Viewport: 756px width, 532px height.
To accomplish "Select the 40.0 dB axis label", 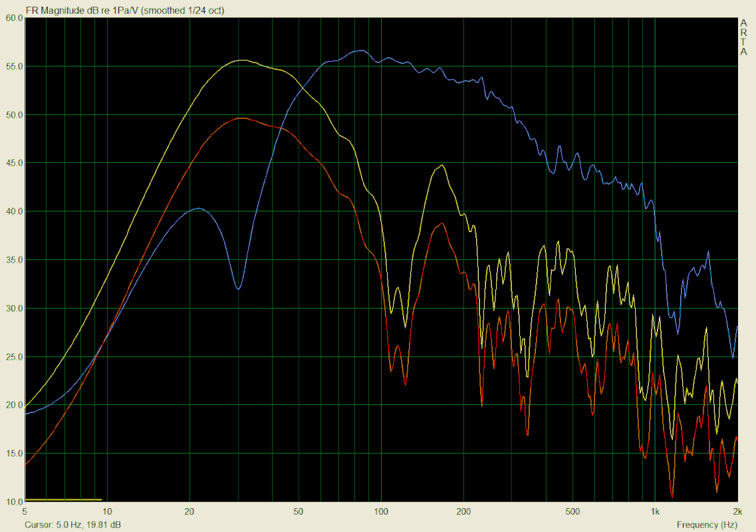I will [x=14, y=211].
